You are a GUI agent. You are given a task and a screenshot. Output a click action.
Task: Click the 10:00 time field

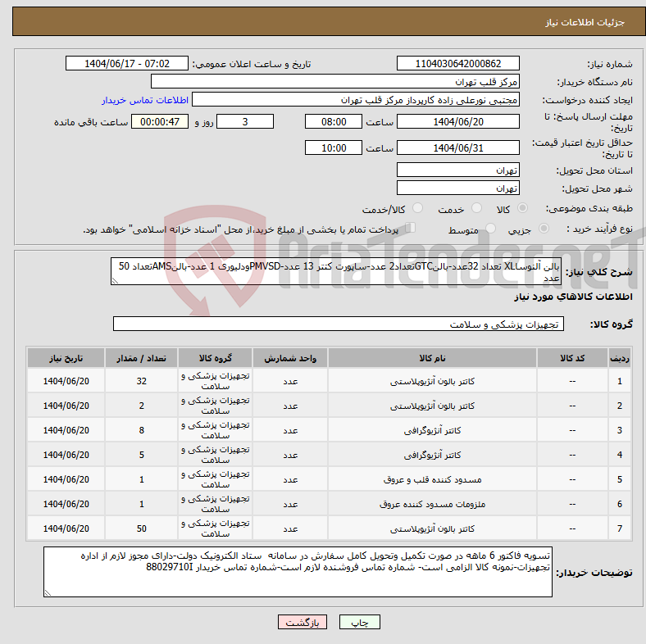pyautogui.click(x=334, y=147)
